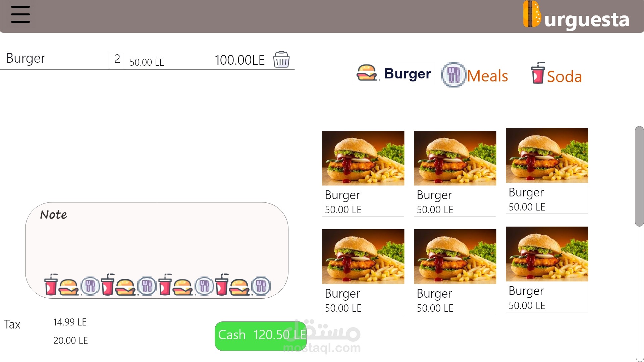Pay with the Cash 120.50 LE button

point(261,336)
